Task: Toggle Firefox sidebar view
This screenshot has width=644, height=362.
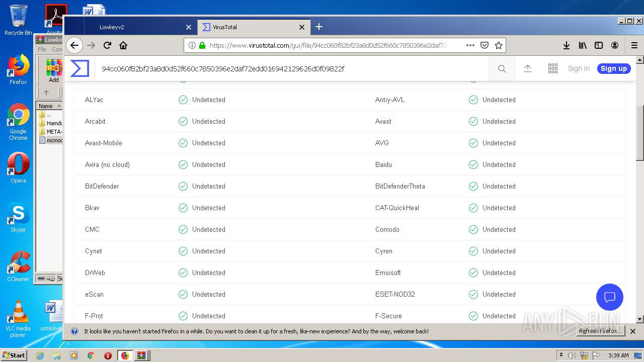Action: tap(599, 45)
